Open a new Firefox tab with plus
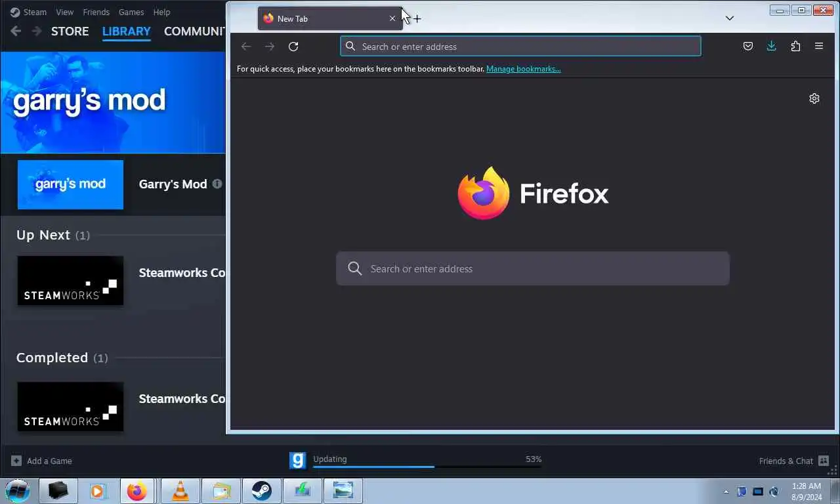 coord(417,19)
